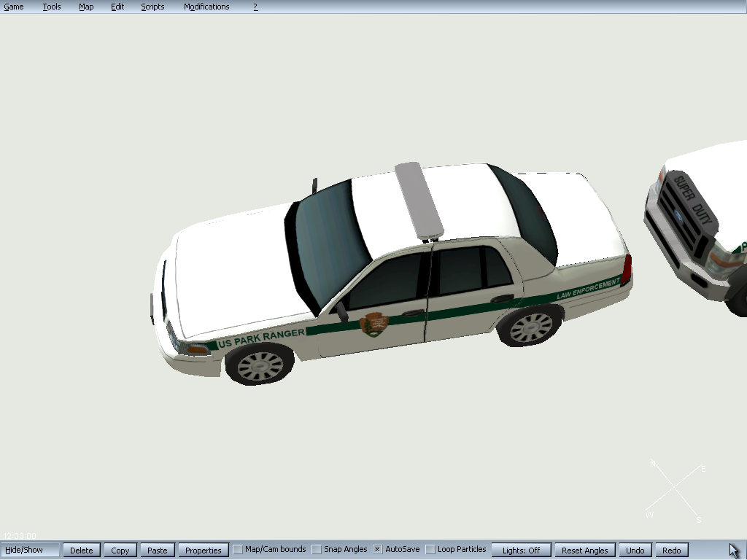The width and height of the screenshot is (747, 560).
Task: Disable the AutoSave checkbox
Action: pos(377,550)
